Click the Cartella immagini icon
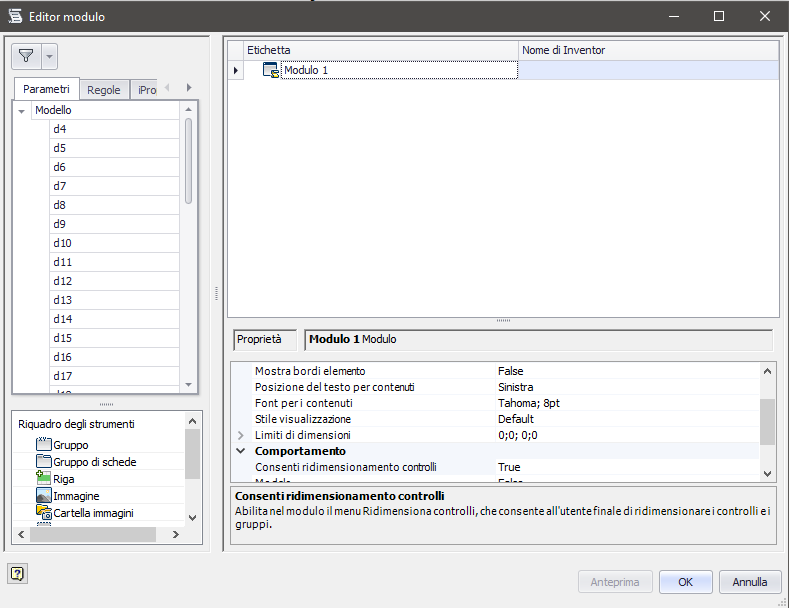 [x=44, y=512]
